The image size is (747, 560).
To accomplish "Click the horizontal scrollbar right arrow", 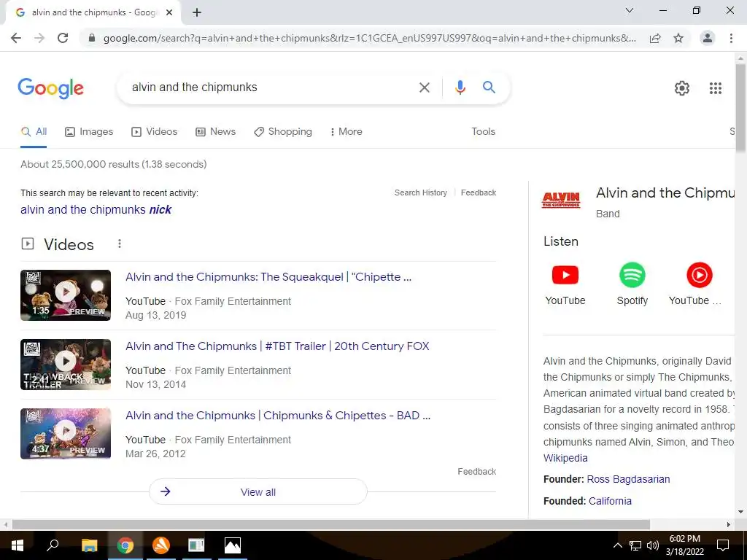I will tap(729, 524).
